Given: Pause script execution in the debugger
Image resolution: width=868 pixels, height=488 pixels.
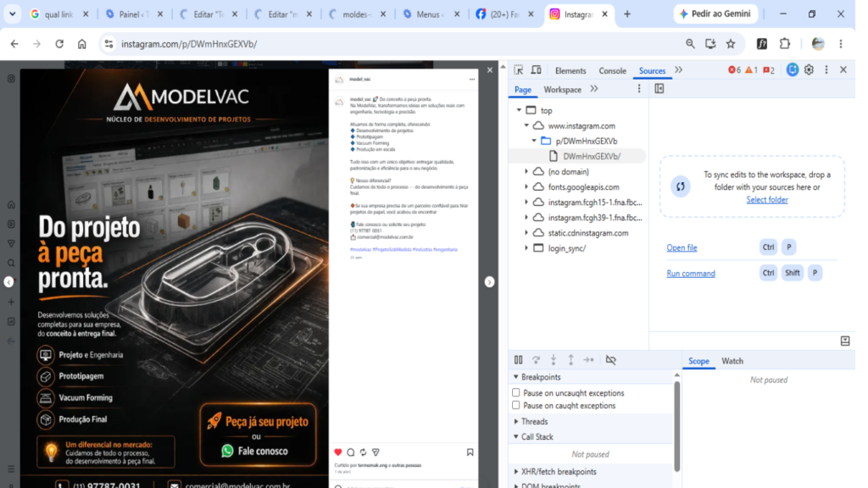Looking at the screenshot, I should (x=518, y=359).
